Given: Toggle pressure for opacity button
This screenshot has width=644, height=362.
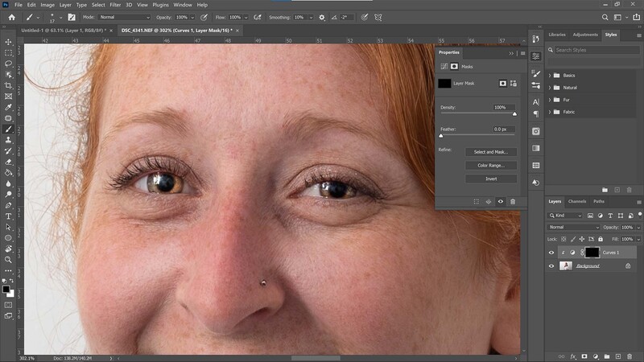Looking at the screenshot, I should 204,17.
